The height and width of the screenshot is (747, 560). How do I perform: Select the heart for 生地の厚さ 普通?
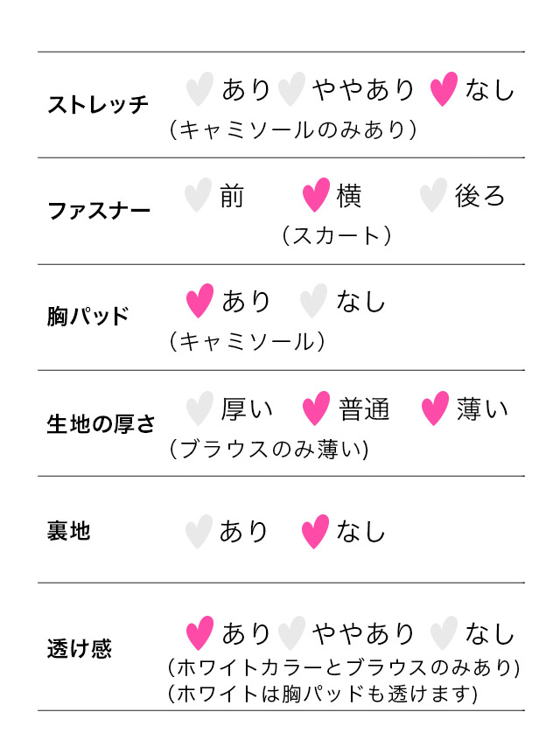coord(316,408)
